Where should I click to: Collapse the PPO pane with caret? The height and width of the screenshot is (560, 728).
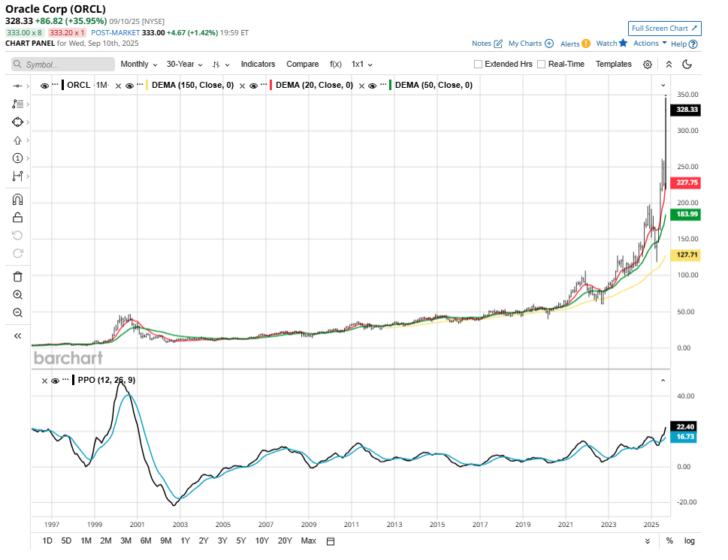pos(663,381)
